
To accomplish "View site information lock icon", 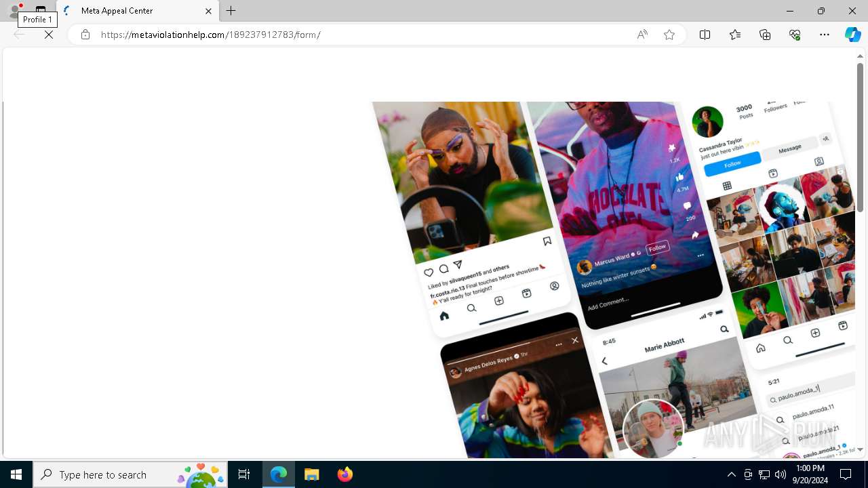I will point(85,35).
